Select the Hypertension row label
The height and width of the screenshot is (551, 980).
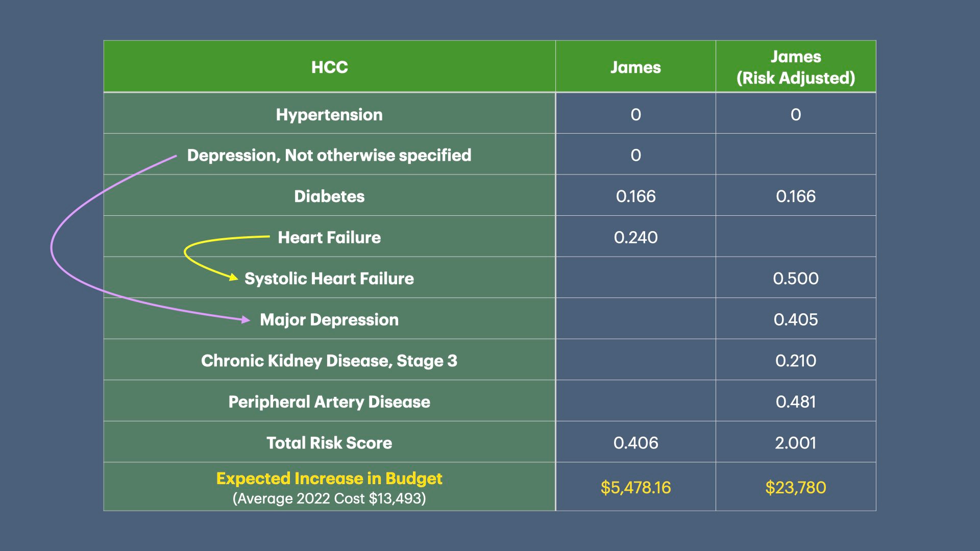click(x=329, y=115)
